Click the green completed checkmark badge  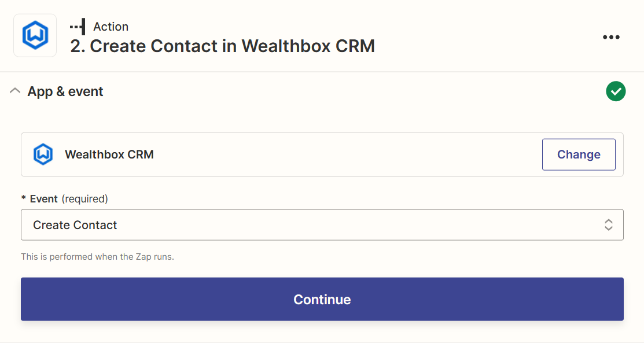point(616,91)
